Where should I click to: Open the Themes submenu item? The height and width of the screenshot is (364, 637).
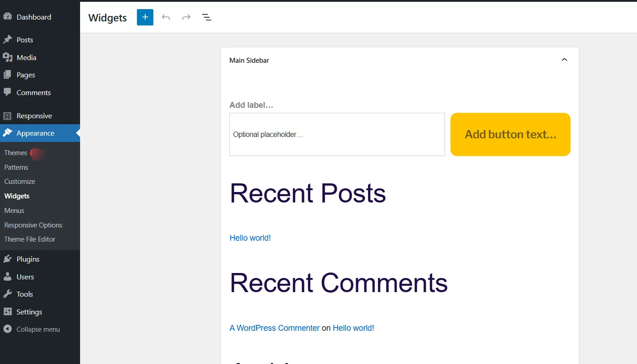click(x=16, y=152)
